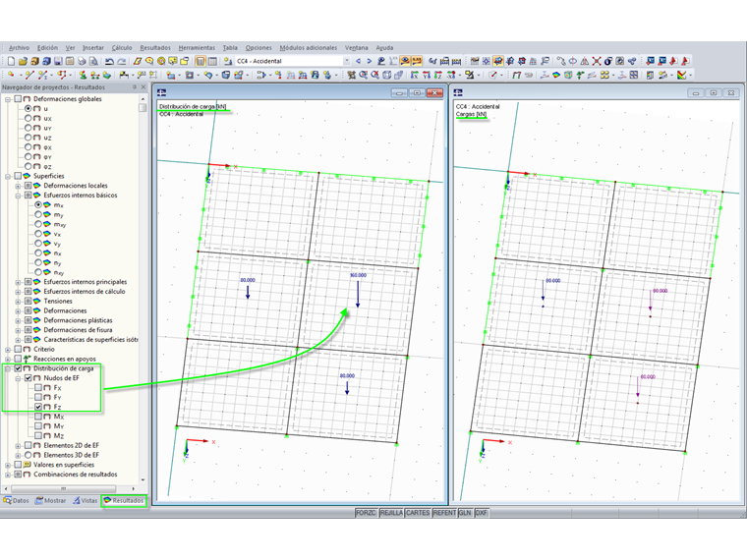
Task: Click the Print icon
Action: tap(82, 61)
